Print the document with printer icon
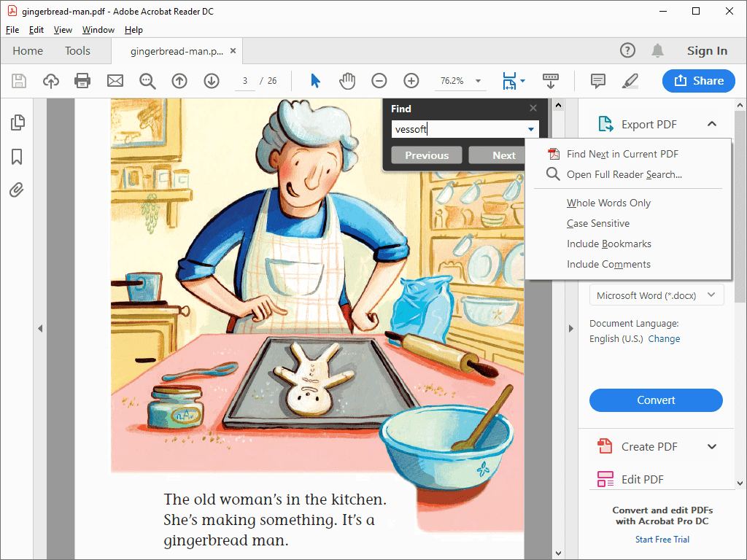This screenshot has height=560, width=747. 82,81
